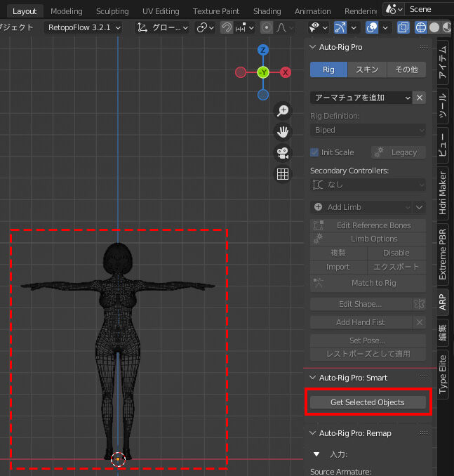Select material preview shading mode
This screenshot has width=454, height=476.
(x=447, y=28)
